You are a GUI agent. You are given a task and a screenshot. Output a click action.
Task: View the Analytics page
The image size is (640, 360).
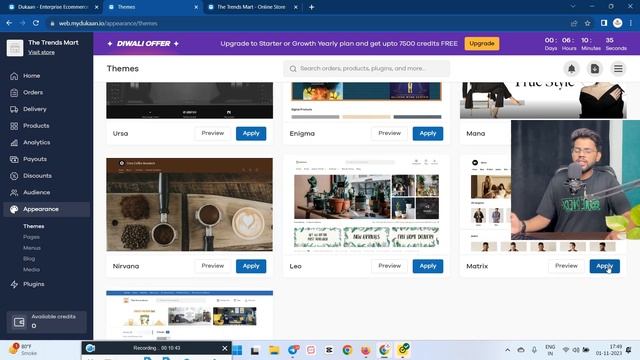pos(36,142)
